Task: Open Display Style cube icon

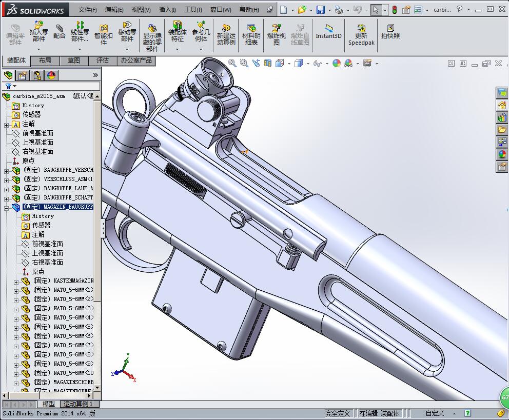Action: [x=298, y=63]
